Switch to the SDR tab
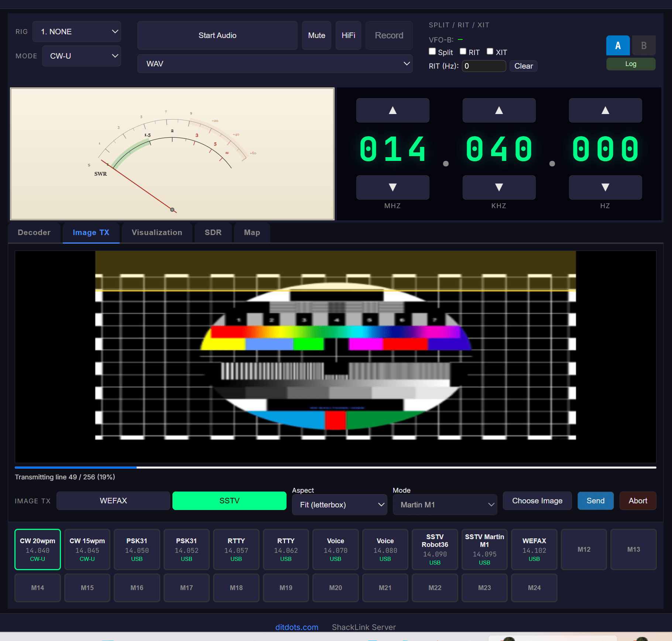 213,232
